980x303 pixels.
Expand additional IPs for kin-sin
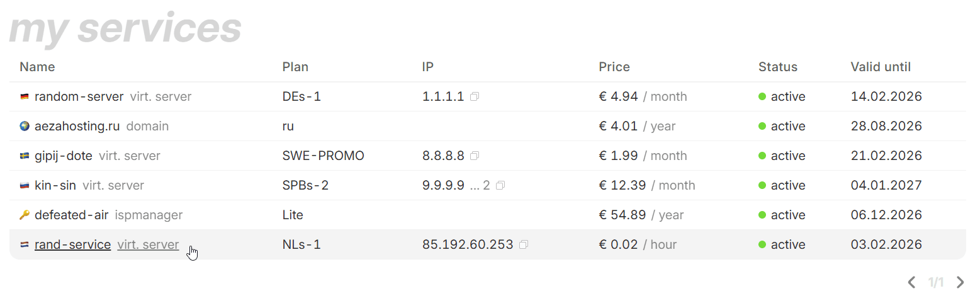point(480,186)
